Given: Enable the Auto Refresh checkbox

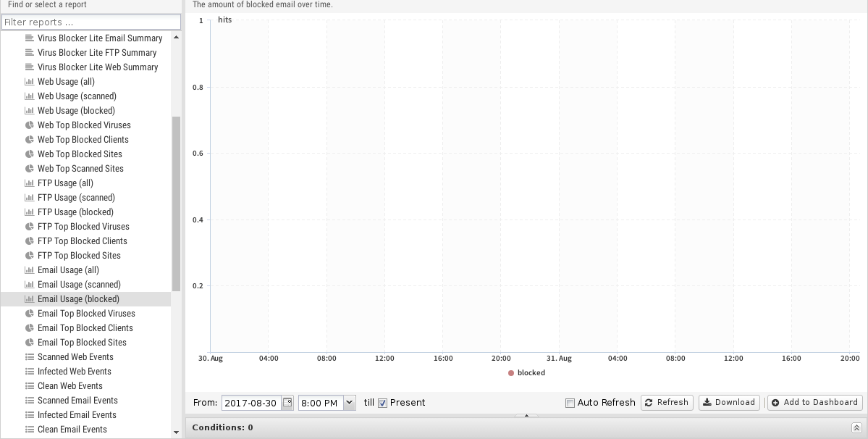Looking at the screenshot, I should [570, 403].
